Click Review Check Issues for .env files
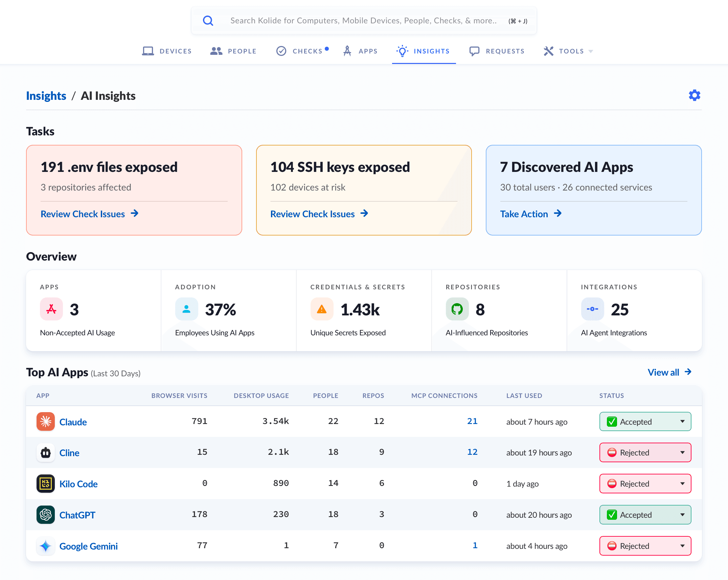The image size is (728, 580). (90, 214)
